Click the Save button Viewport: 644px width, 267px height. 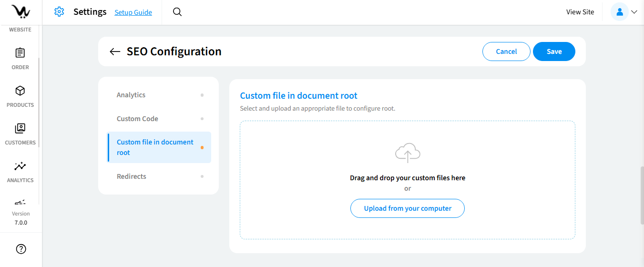point(554,51)
